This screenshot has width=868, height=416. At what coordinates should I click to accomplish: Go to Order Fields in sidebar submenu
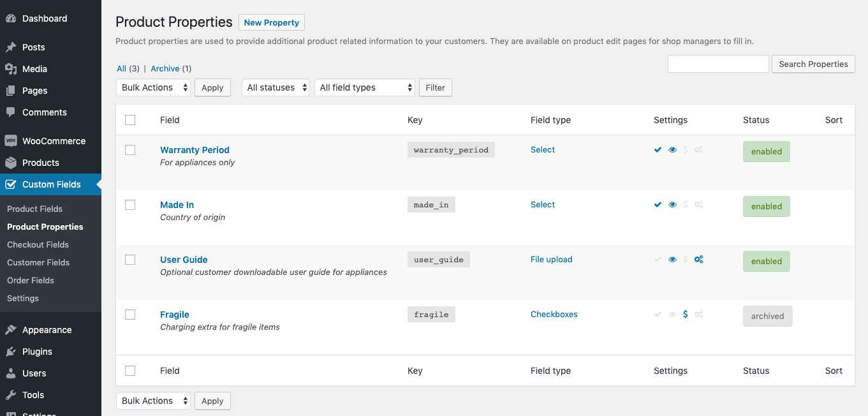click(31, 280)
